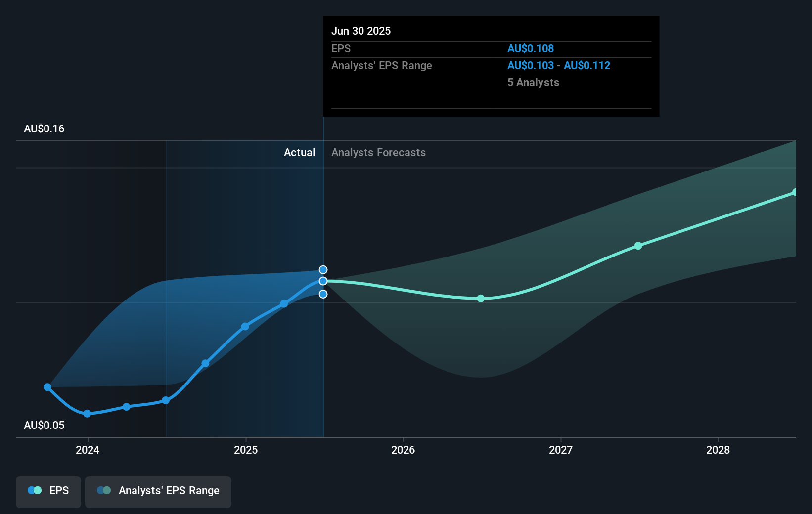Toggle the EPS series visibility
Image resolution: width=812 pixels, height=514 pixels.
point(48,492)
